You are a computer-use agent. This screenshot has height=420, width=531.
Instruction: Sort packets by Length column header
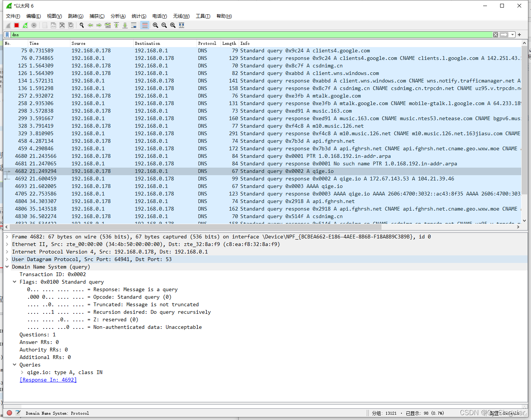coord(230,43)
